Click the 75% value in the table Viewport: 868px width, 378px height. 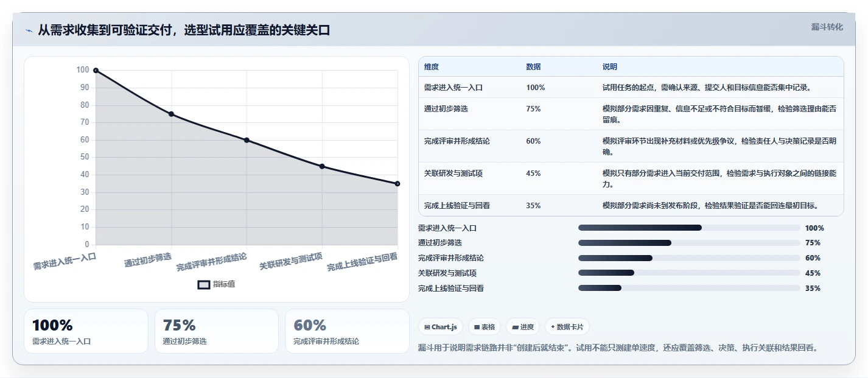[533, 109]
